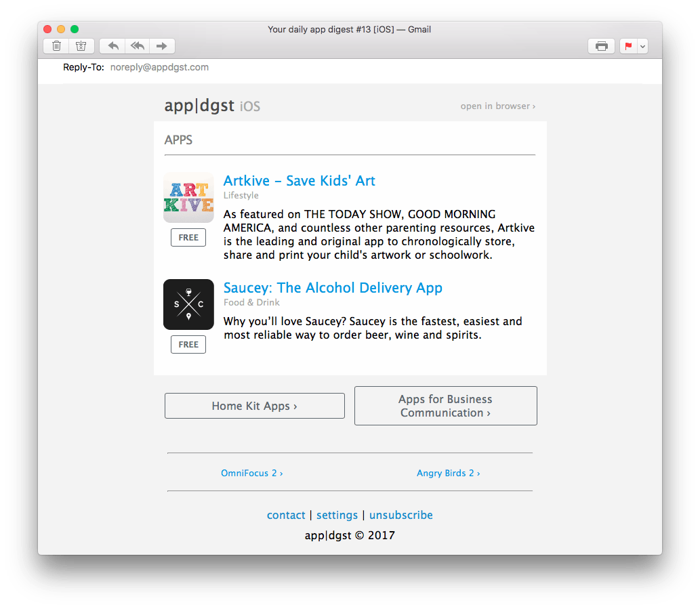This screenshot has width=700, height=609.
Task: Click the junk mail icon in toolbar
Action: pos(81,46)
